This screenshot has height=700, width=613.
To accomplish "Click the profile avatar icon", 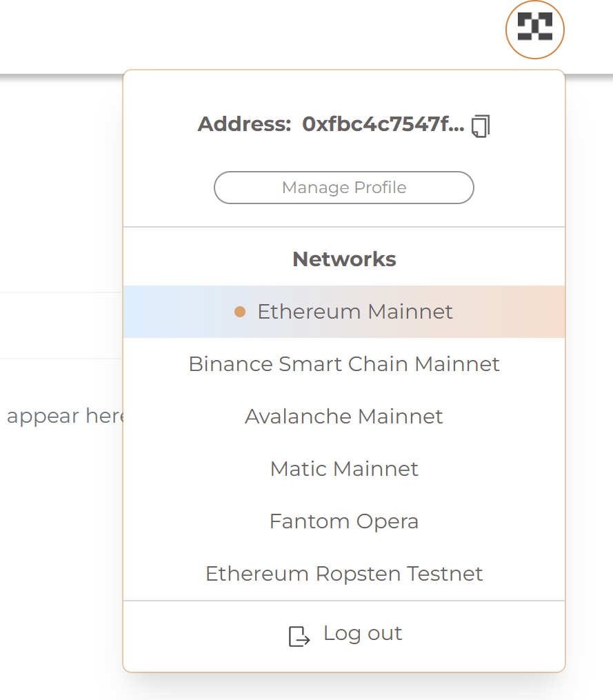I will 535,30.
